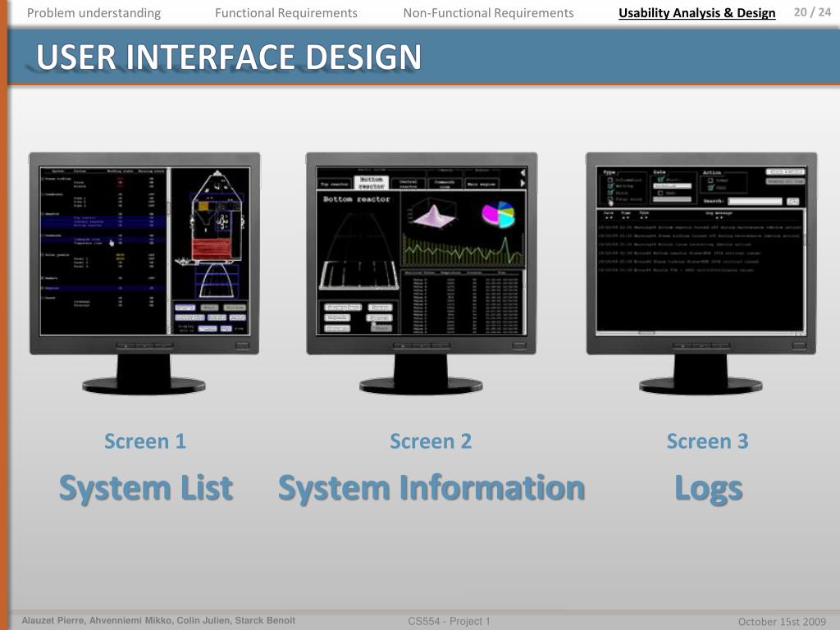This screenshot has height=630, width=840.
Task: Open the Commands room tab
Action: point(444,184)
